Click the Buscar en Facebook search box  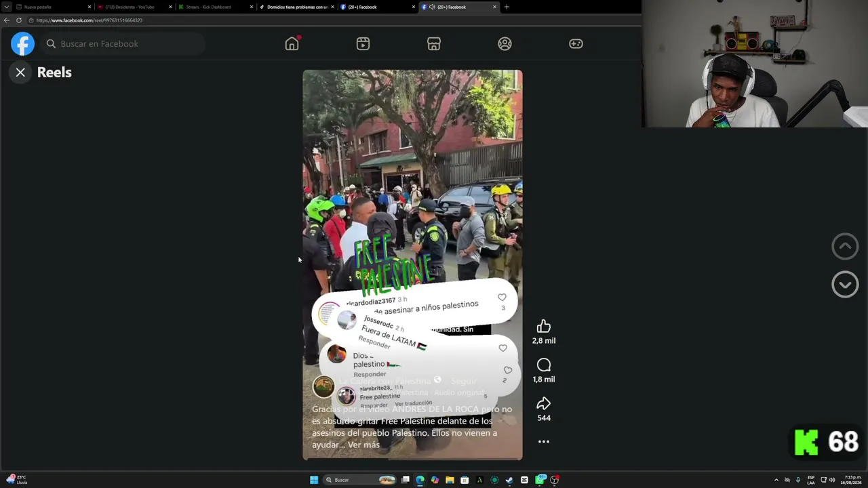(x=124, y=44)
